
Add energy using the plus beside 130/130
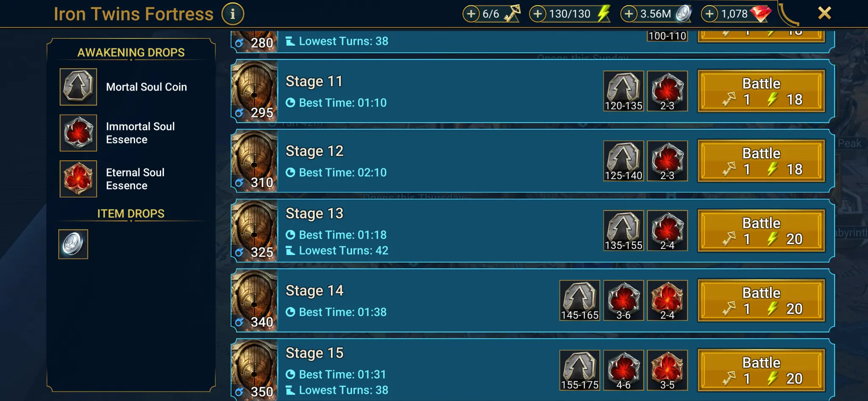click(537, 14)
